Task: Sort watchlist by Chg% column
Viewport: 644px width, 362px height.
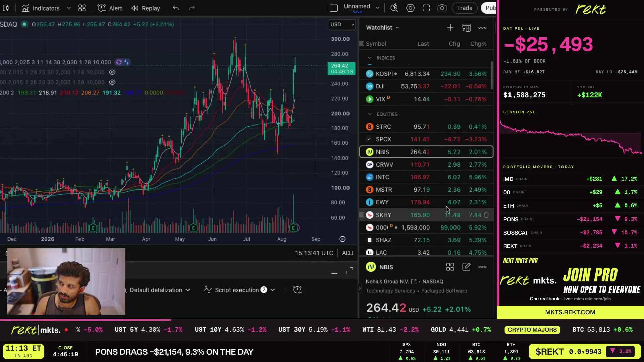Action: pyautogui.click(x=478, y=44)
